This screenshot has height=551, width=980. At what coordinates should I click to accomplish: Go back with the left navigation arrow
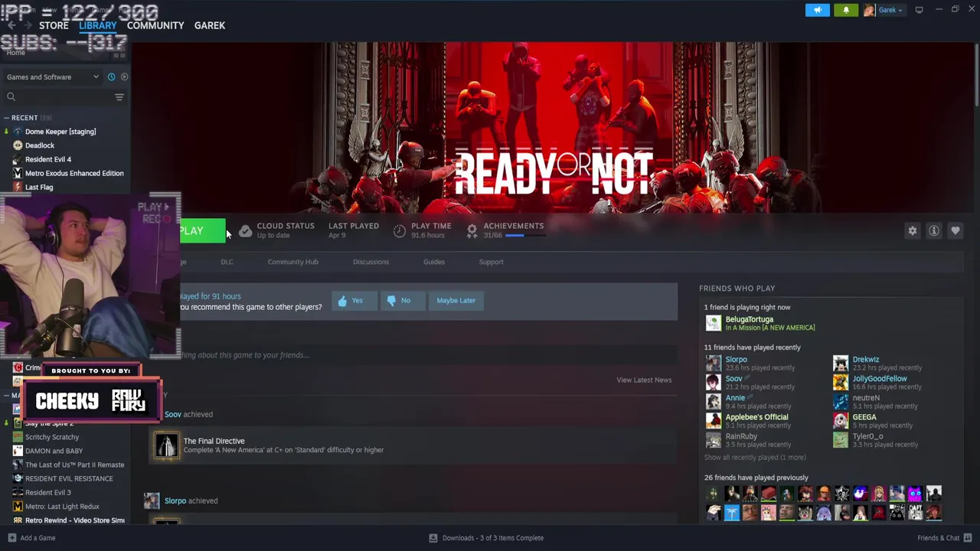11,25
